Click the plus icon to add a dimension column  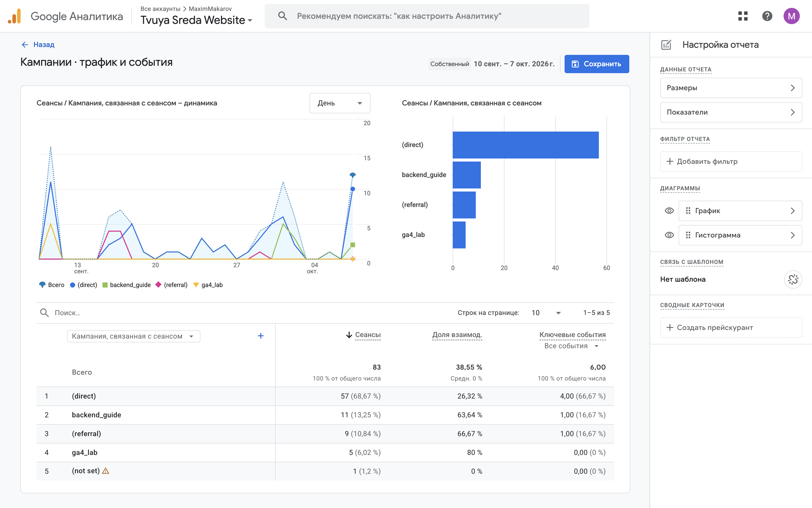point(261,336)
